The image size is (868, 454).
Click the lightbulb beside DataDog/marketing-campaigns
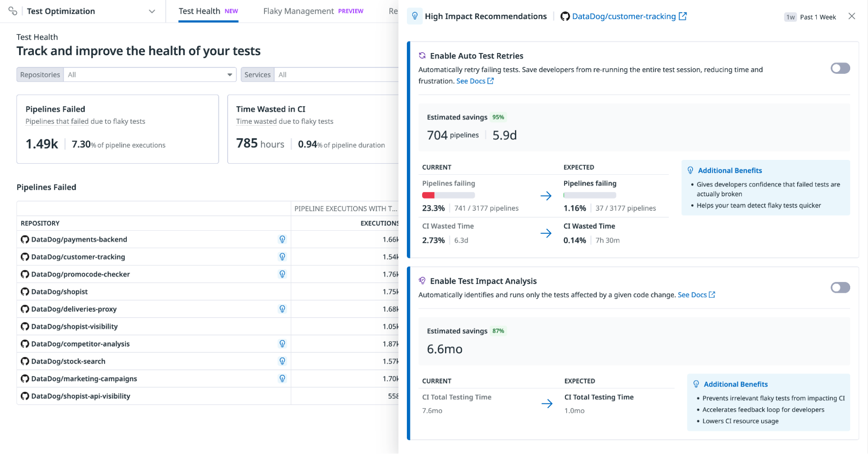[283, 378]
